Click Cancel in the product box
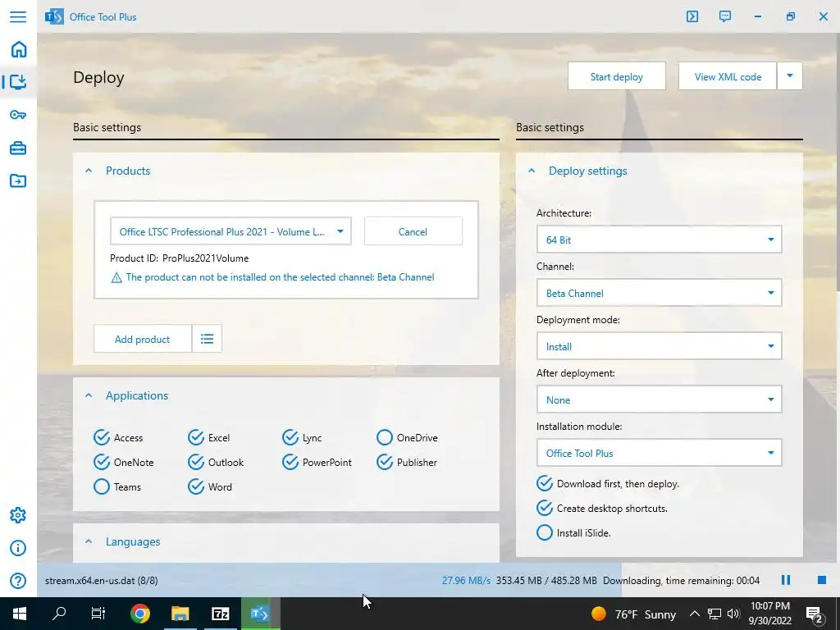840x630 pixels. pos(413,231)
